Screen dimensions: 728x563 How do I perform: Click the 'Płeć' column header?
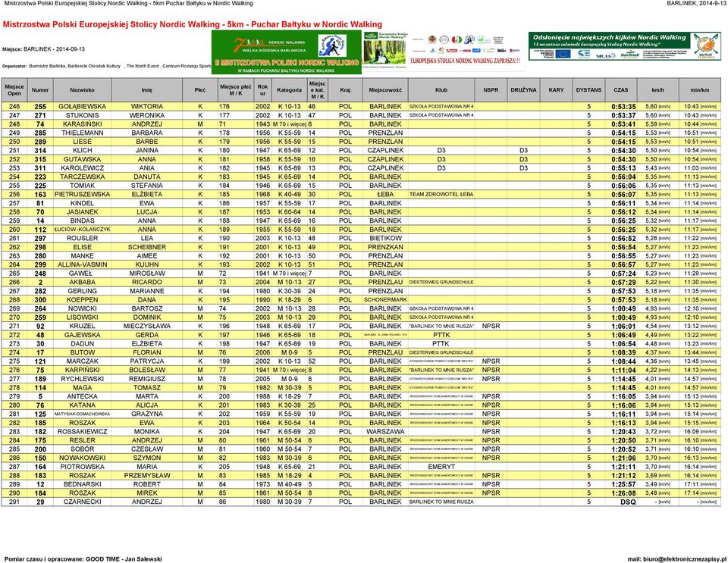point(200,90)
